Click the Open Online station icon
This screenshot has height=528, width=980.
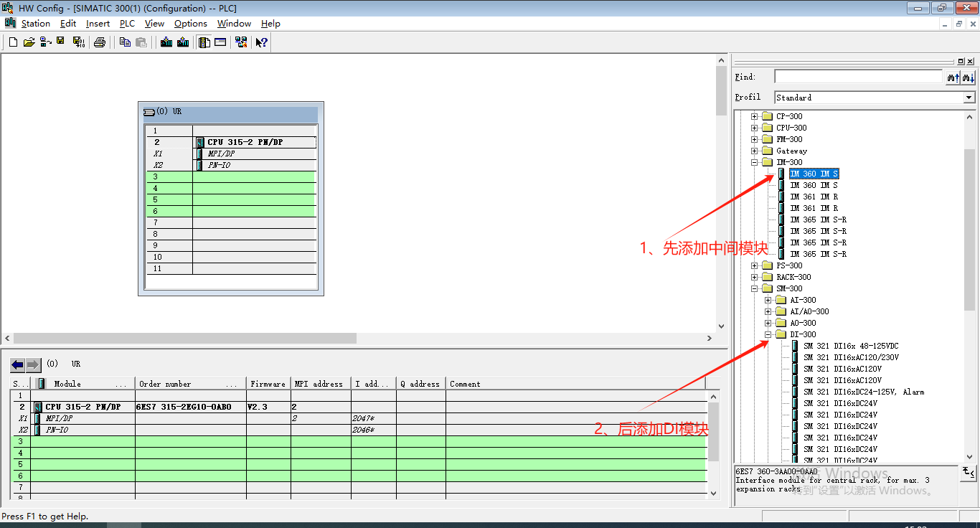(x=45, y=42)
